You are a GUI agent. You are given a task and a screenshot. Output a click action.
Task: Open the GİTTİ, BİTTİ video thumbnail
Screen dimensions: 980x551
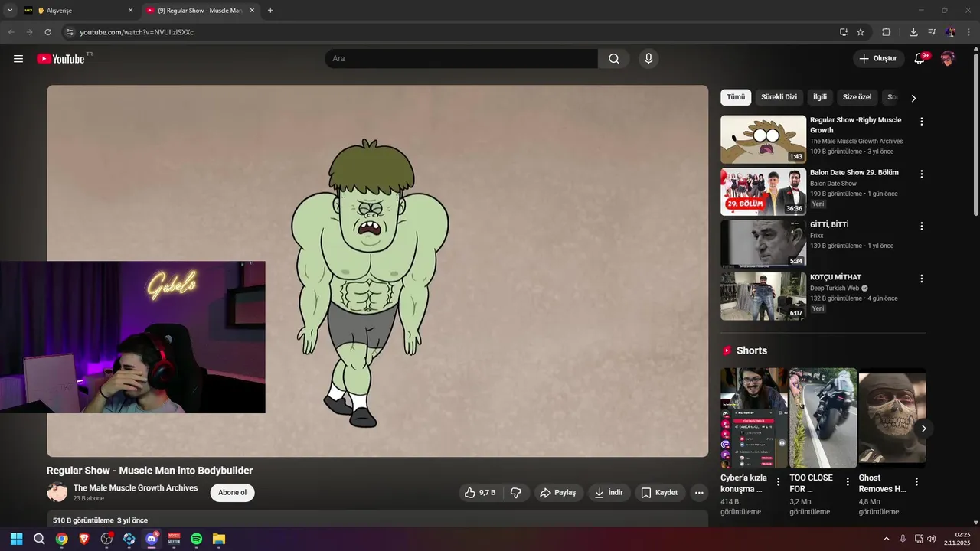coord(763,243)
